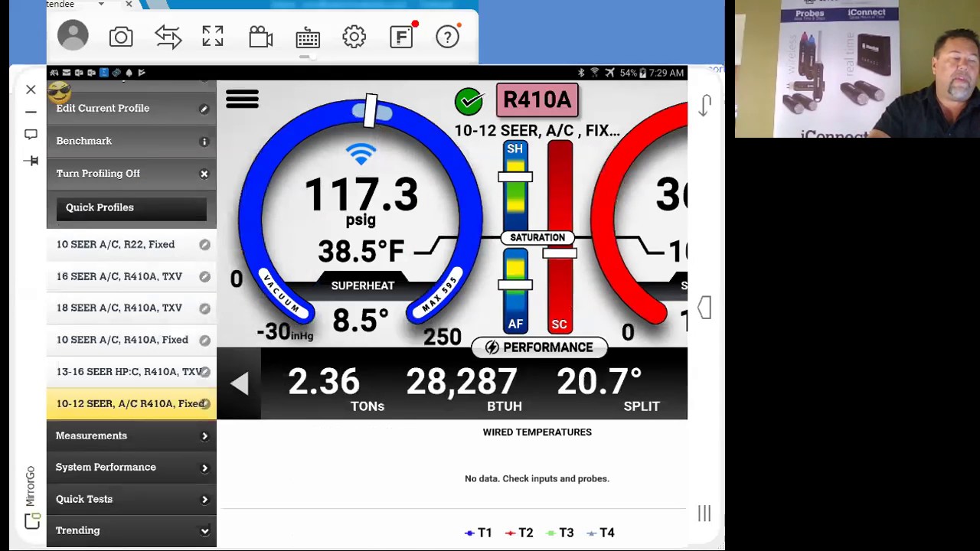The width and height of the screenshot is (980, 551).
Task: Click the Edit Current Profile pencil icon
Action: pyautogui.click(x=204, y=109)
